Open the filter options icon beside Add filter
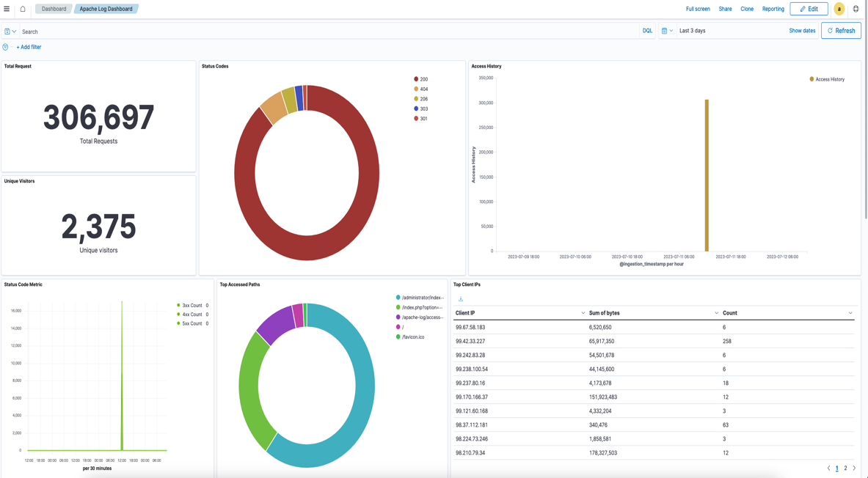The height and width of the screenshot is (478, 868). click(x=6, y=47)
